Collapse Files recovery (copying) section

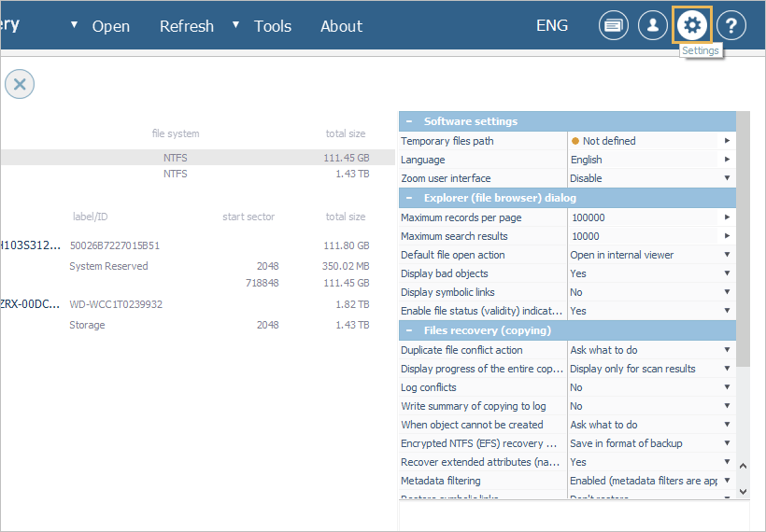(409, 331)
